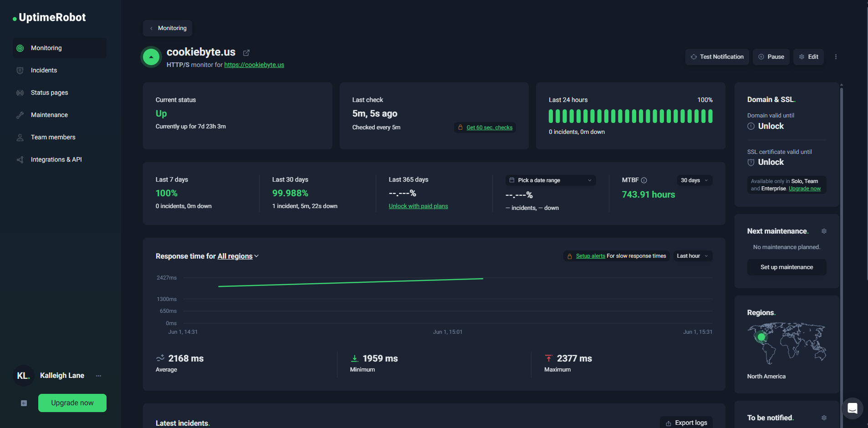Click the Domain valid until clock icon
Viewport: 868px width, 428px height.
tap(751, 126)
